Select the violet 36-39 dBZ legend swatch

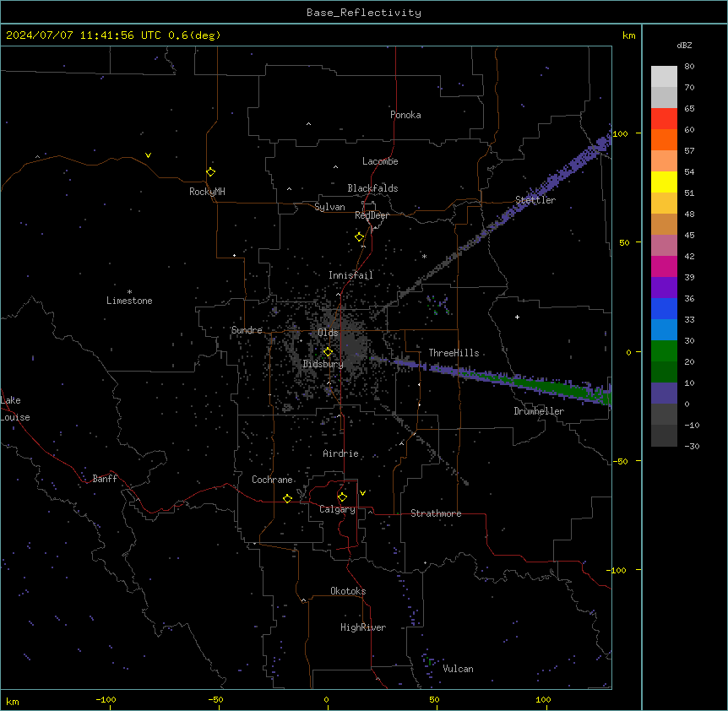tap(664, 288)
